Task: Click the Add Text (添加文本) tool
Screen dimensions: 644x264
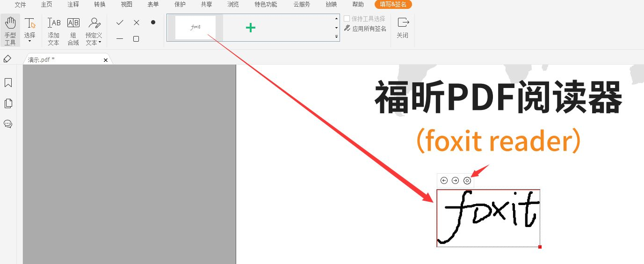Action: [x=54, y=31]
